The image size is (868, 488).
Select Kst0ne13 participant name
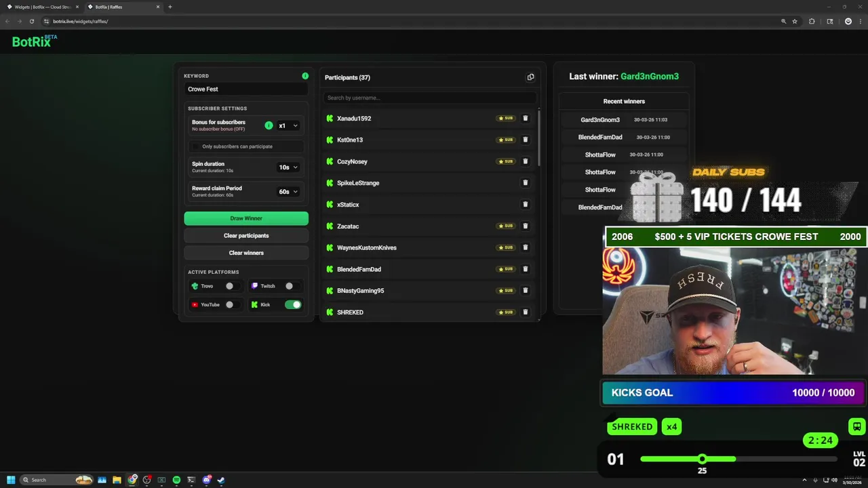point(350,140)
